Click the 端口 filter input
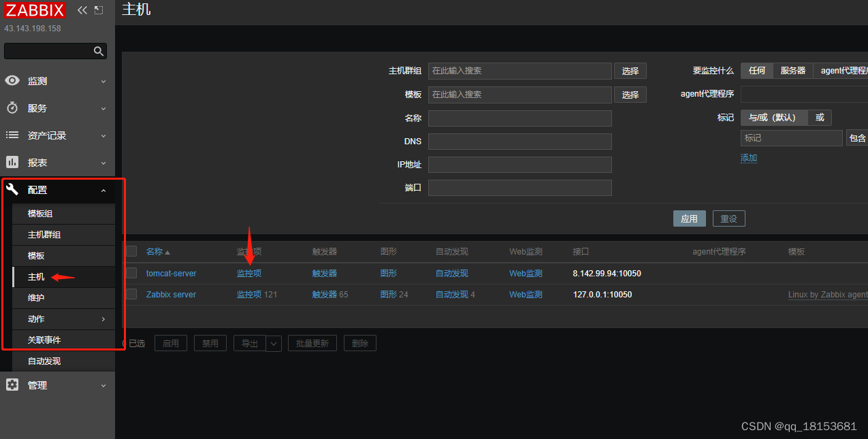This screenshot has width=868, height=439. [520, 188]
